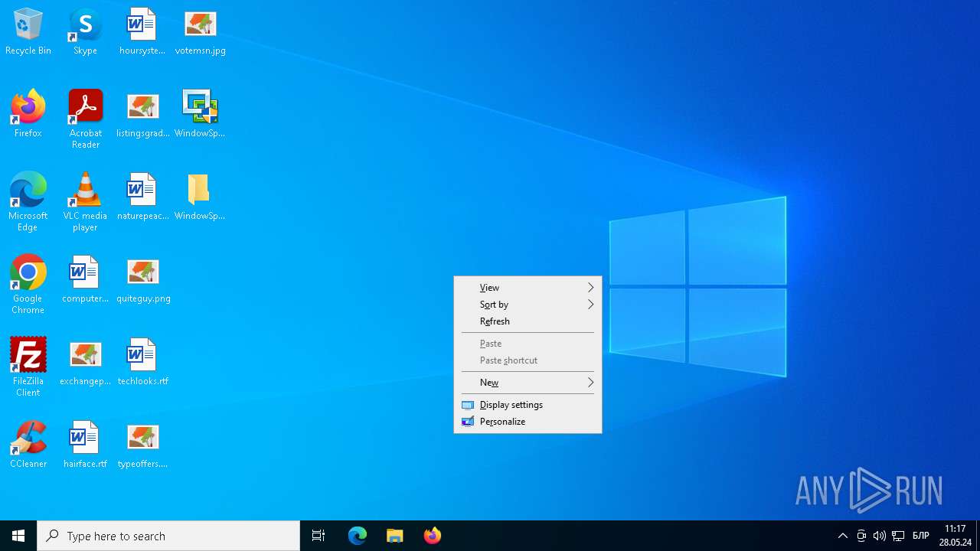The width and height of the screenshot is (980, 551).
Task: Select the quiteguy.png image file
Action: [142, 279]
